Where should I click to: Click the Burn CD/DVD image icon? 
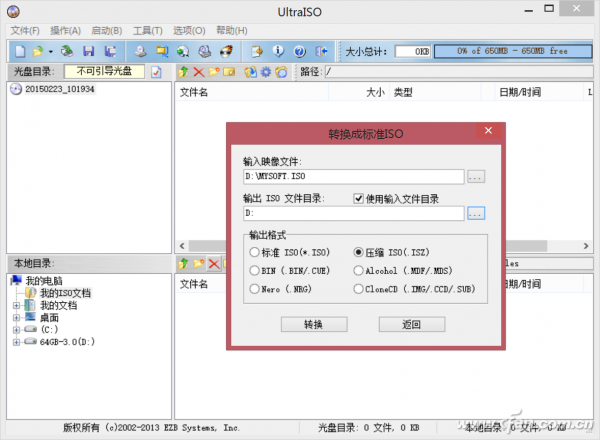[226, 51]
